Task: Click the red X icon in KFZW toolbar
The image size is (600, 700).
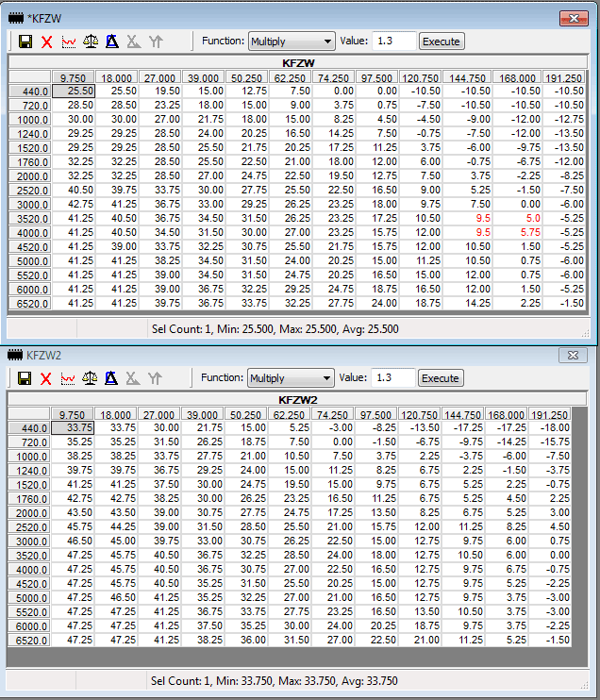Action: click(x=47, y=42)
